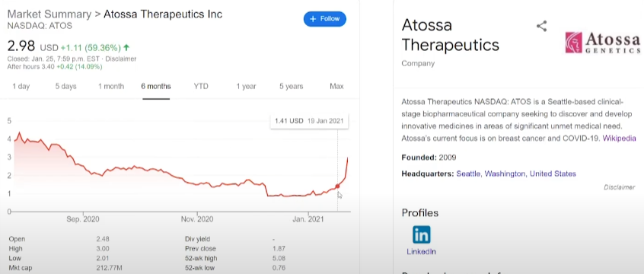Click the green up-arrow next to 59.36%
This screenshot has width=644, height=274.
pos(126,48)
